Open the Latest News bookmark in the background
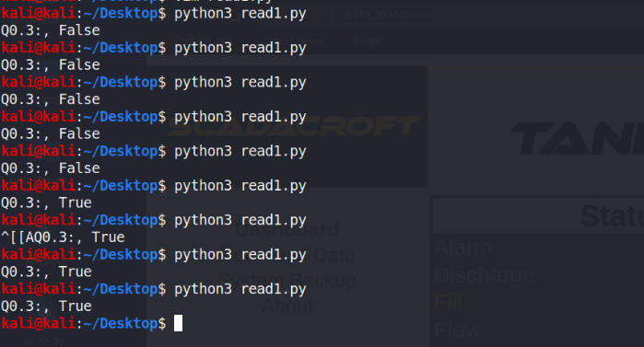The width and height of the screenshot is (644, 347). pyautogui.click(x=293, y=40)
